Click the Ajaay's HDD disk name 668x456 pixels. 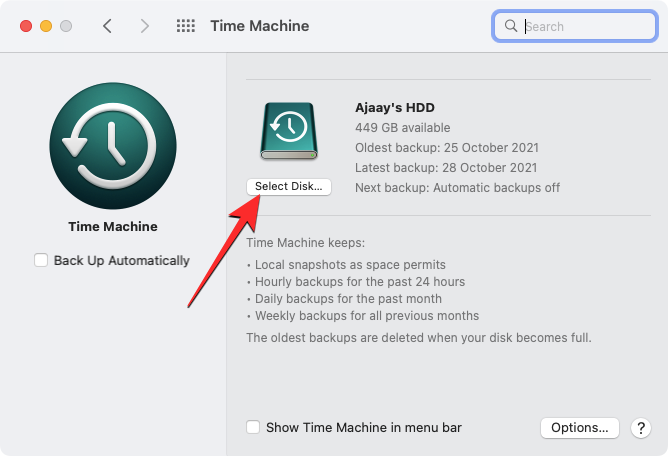tap(394, 107)
